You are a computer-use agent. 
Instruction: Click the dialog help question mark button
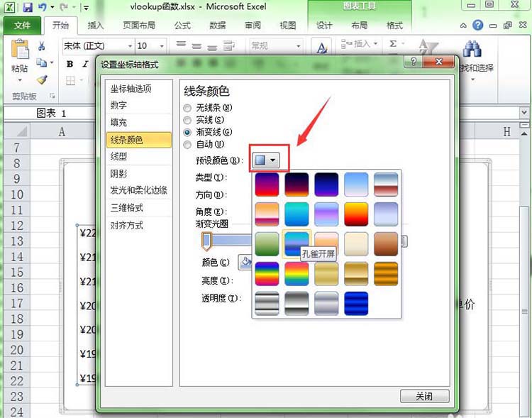(x=414, y=62)
